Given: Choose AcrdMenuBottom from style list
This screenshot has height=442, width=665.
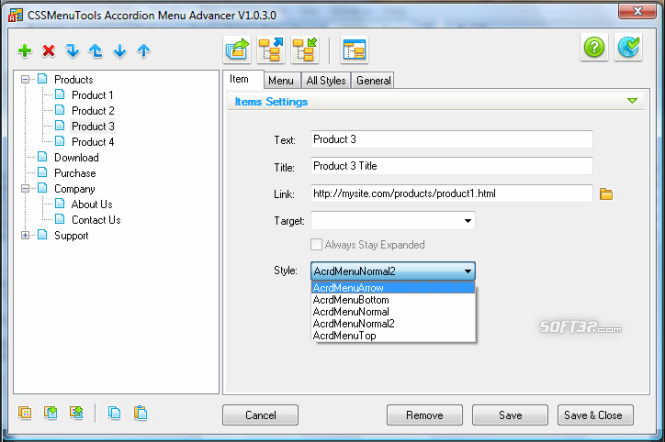Looking at the screenshot, I should point(393,300).
